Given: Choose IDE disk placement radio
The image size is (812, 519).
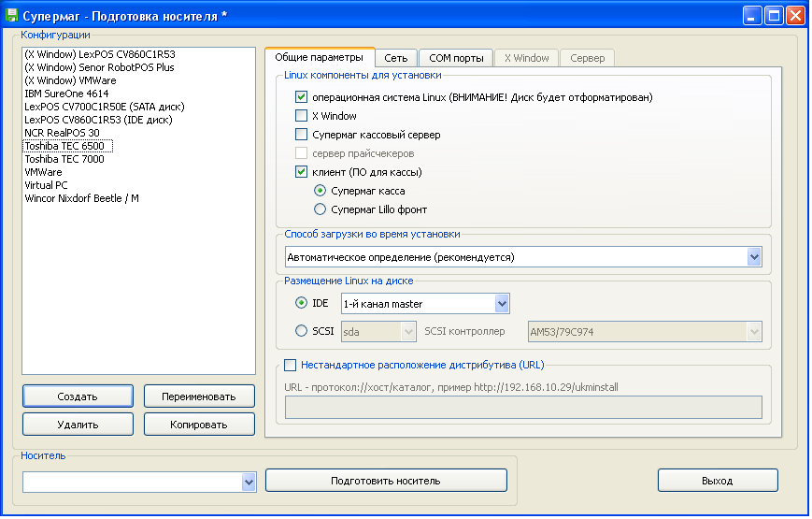Looking at the screenshot, I should (x=301, y=303).
